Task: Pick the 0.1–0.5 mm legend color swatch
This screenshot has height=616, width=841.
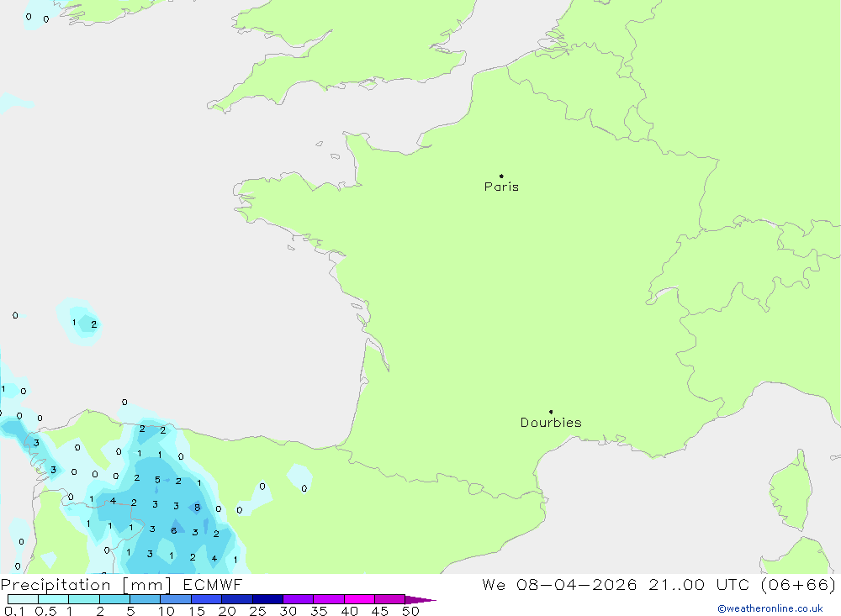Action: (x=23, y=599)
